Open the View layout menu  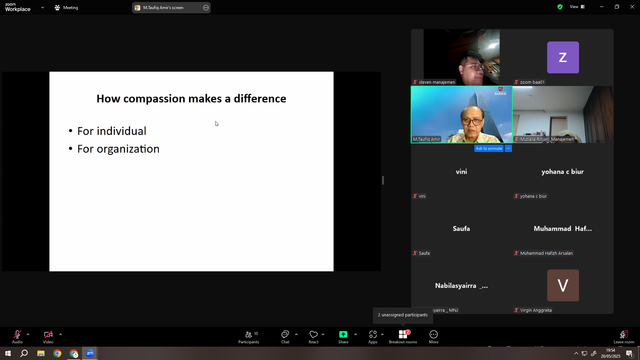(578, 7)
